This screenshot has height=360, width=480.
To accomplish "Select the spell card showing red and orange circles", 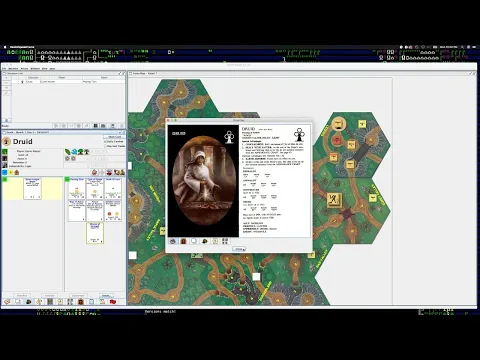I will [113, 211].
